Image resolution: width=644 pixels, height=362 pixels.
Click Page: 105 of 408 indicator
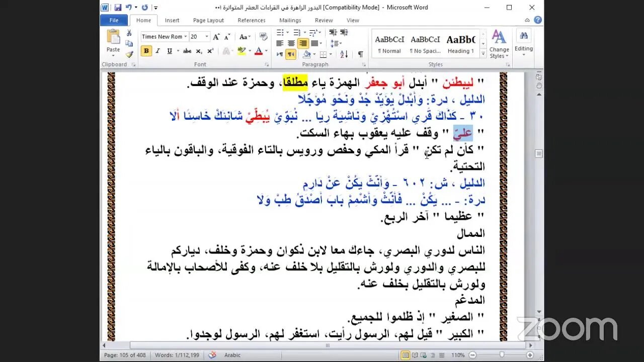125,355
